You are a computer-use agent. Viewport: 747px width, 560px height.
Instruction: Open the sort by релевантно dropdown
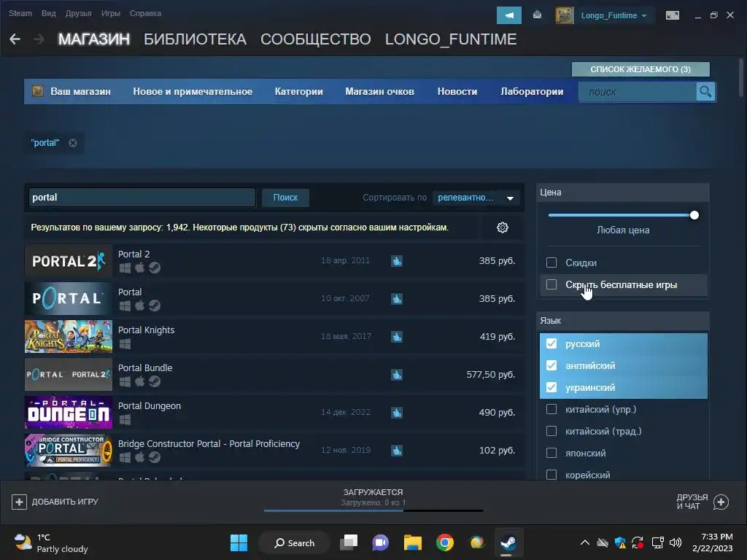pos(476,198)
